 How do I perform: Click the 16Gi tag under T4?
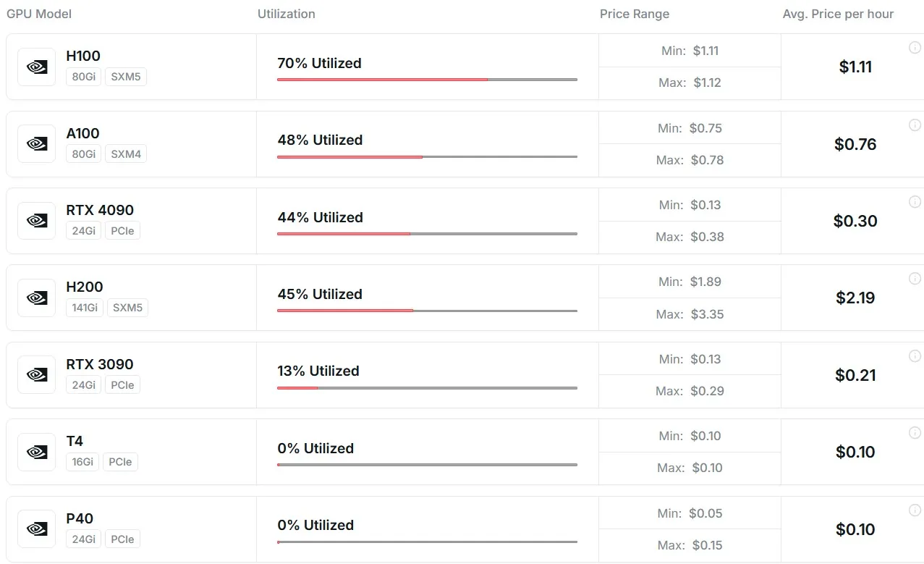82,462
